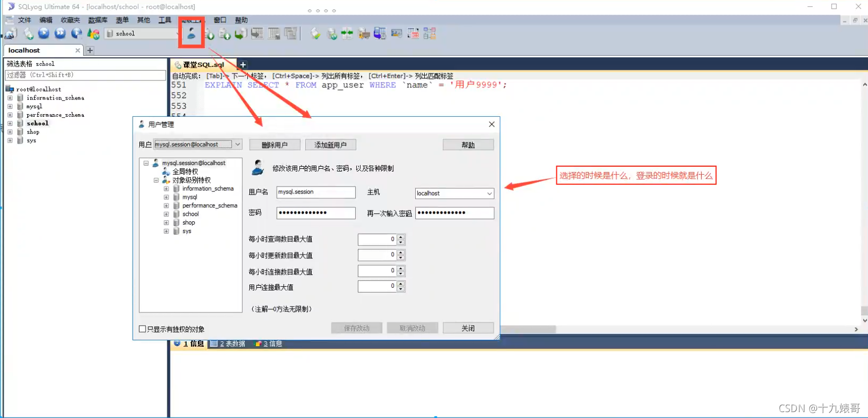Open the 数据库 menu

(98, 20)
